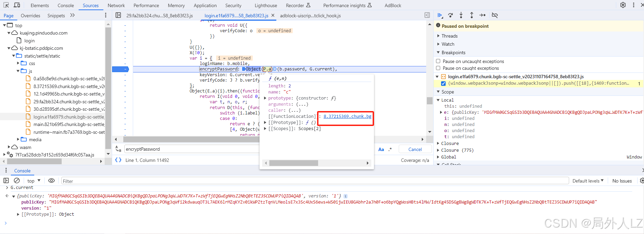Switch to 29.fa2bb324 file tab
Viewport: 644px width, 234px height.
(x=160, y=16)
